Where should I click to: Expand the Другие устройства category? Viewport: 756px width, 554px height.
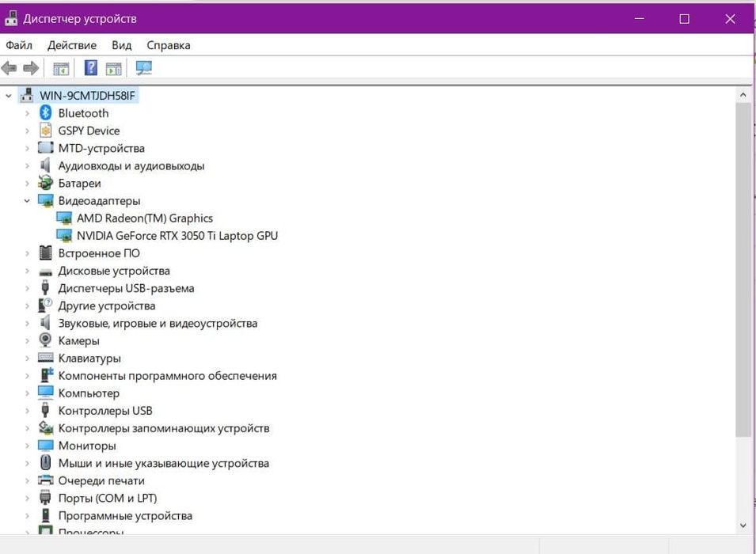[x=27, y=305]
